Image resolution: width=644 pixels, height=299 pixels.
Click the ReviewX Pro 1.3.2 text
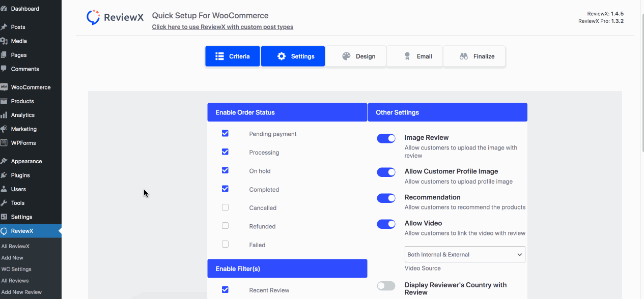601,21
